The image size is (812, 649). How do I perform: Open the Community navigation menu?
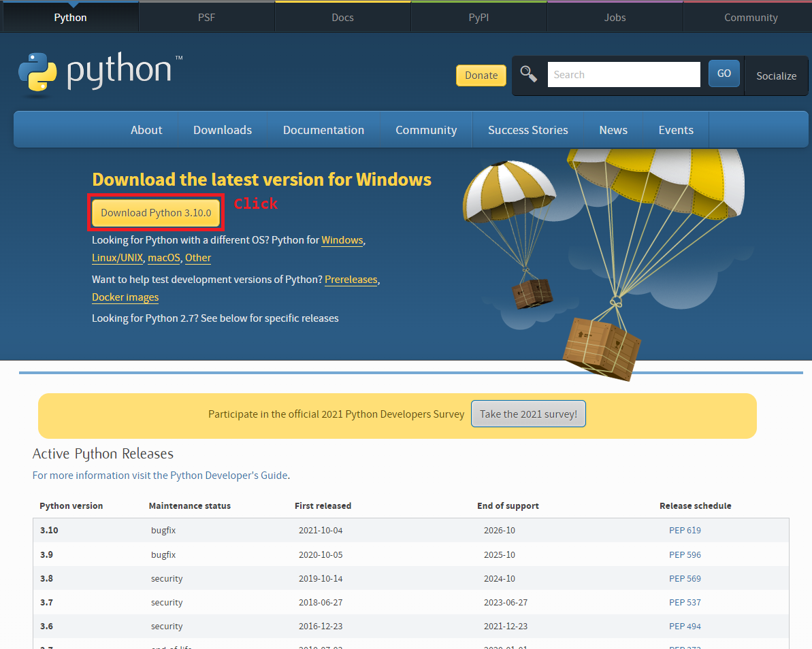click(x=426, y=130)
